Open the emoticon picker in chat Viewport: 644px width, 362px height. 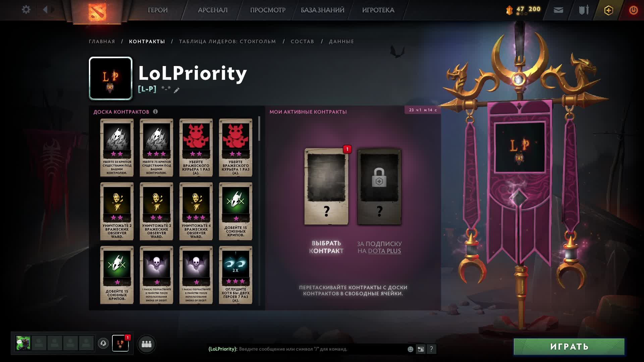point(410,349)
